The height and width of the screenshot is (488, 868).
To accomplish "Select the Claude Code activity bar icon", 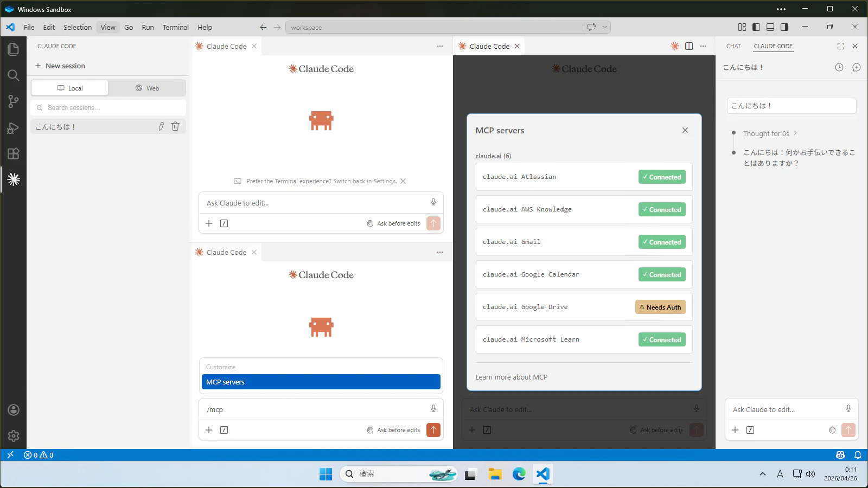I will 13,179.
